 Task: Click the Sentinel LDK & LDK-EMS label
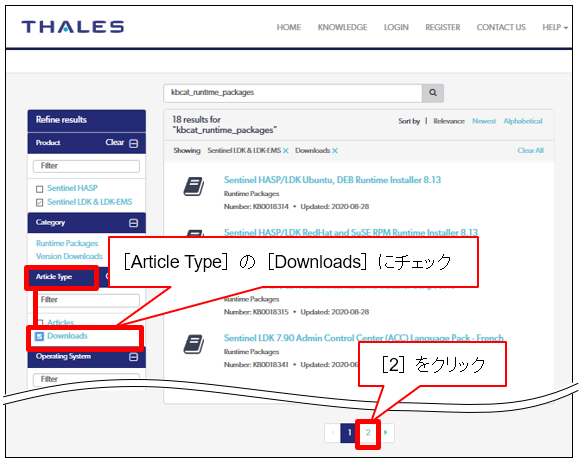[x=90, y=202]
